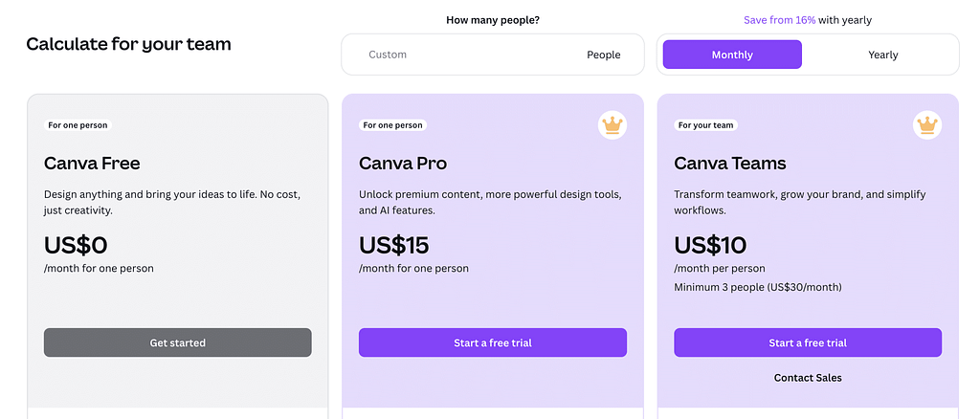Click the crown icon on Canva Pro card

click(612, 125)
